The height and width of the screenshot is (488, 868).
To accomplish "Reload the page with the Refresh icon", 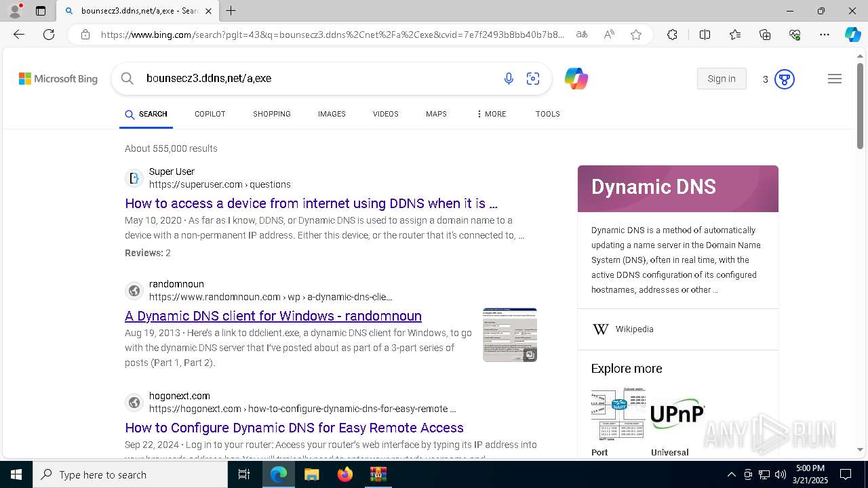I will coord(49,35).
